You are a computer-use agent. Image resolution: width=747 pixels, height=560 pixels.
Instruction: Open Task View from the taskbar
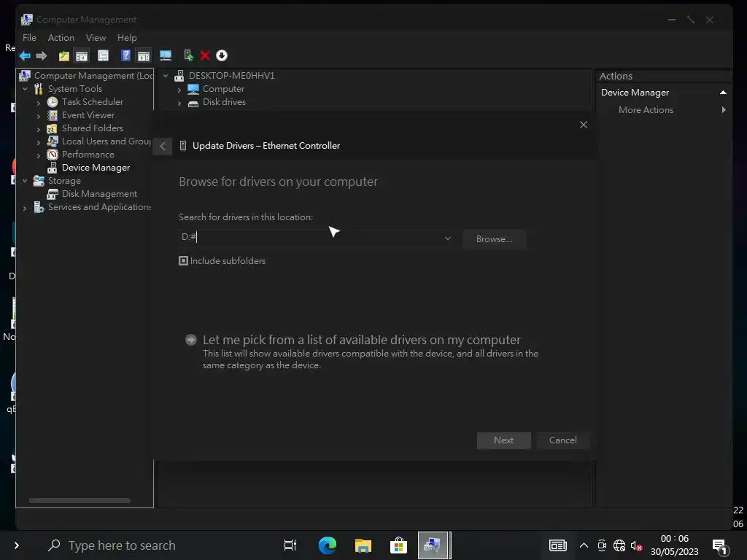pyautogui.click(x=290, y=545)
